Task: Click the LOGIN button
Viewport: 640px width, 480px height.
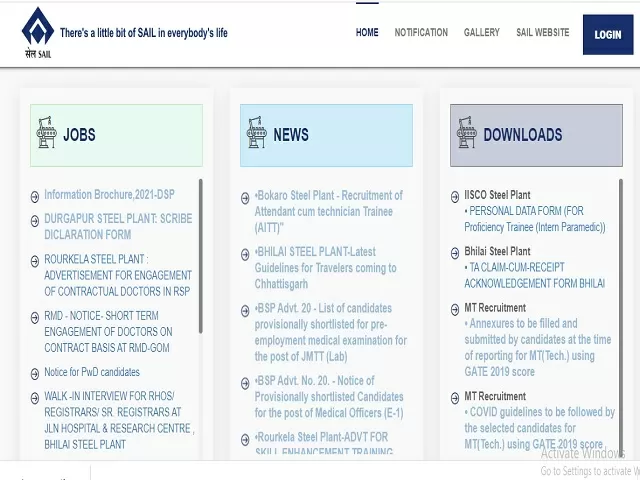Action: pos(608,35)
